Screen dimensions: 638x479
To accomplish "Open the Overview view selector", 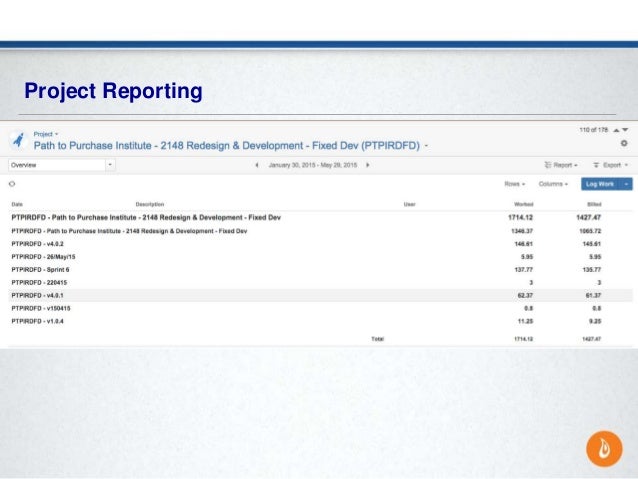I will pyautogui.click(x=61, y=165).
